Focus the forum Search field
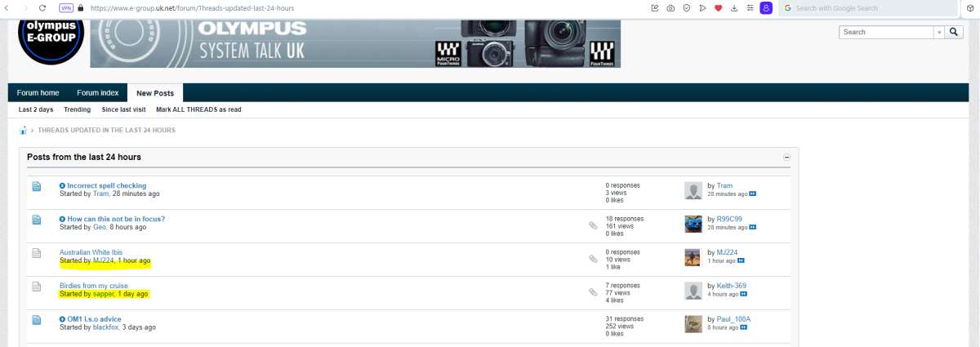980x347 pixels. pyautogui.click(x=886, y=32)
